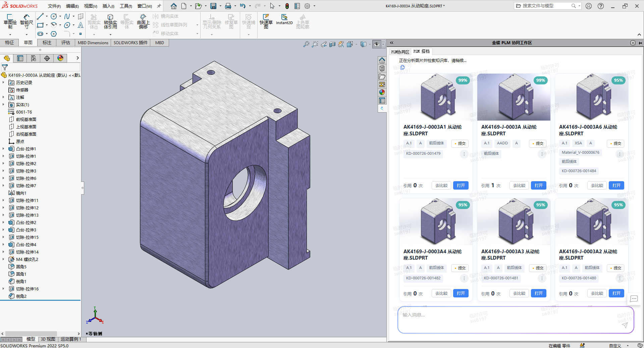
Task: Switch to the PLM 搭档 tab
Action: (422, 51)
